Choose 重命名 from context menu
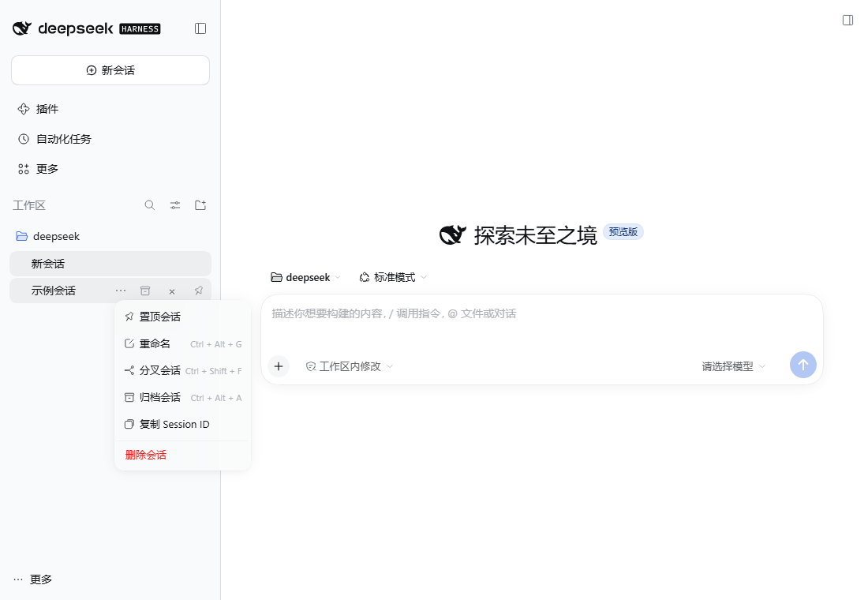This screenshot has width=868, height=600. pos(182,344)
